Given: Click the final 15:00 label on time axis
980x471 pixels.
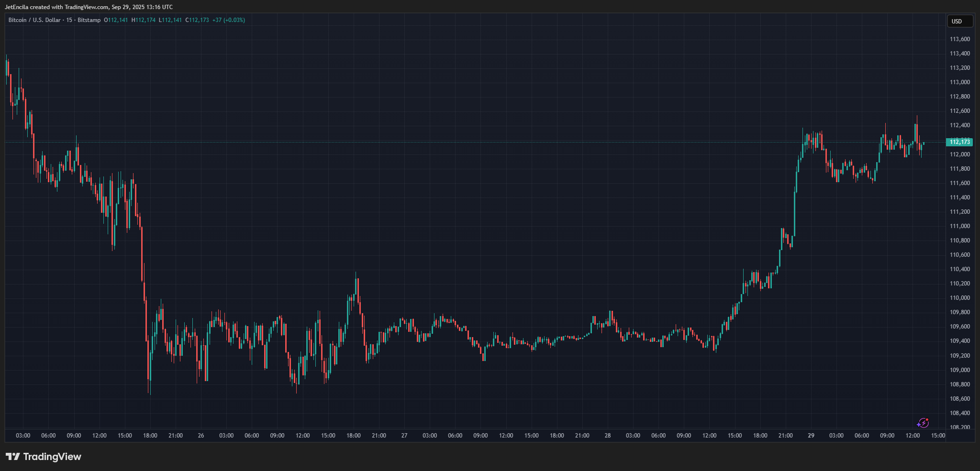Looking at the screenshot, I should pos(938,436).
